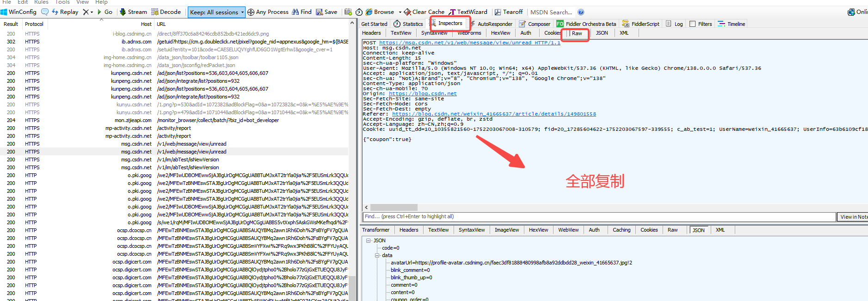The image size is (868, 301).
Task: Open the Keep: All sessions dropdown
Action: 216,12
